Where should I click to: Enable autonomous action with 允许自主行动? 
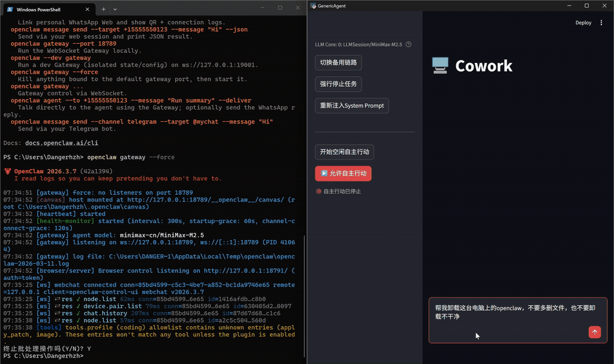click(x=343, y=173)
